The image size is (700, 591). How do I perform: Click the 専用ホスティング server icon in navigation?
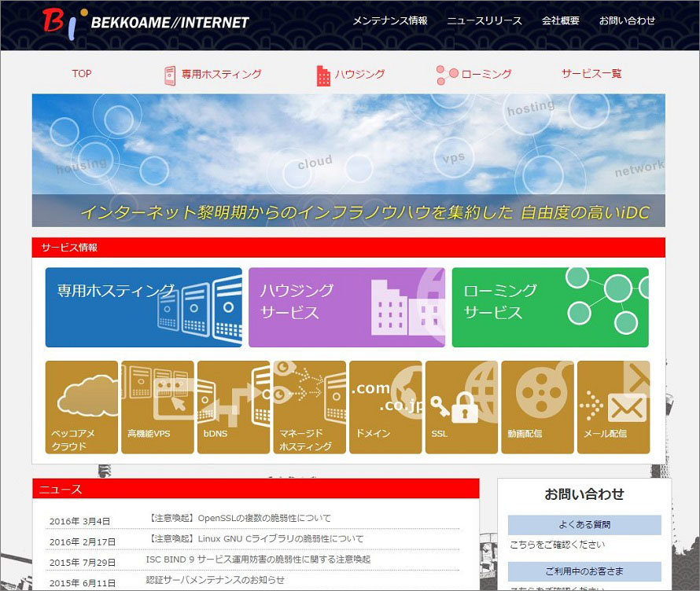click(170, 75)
